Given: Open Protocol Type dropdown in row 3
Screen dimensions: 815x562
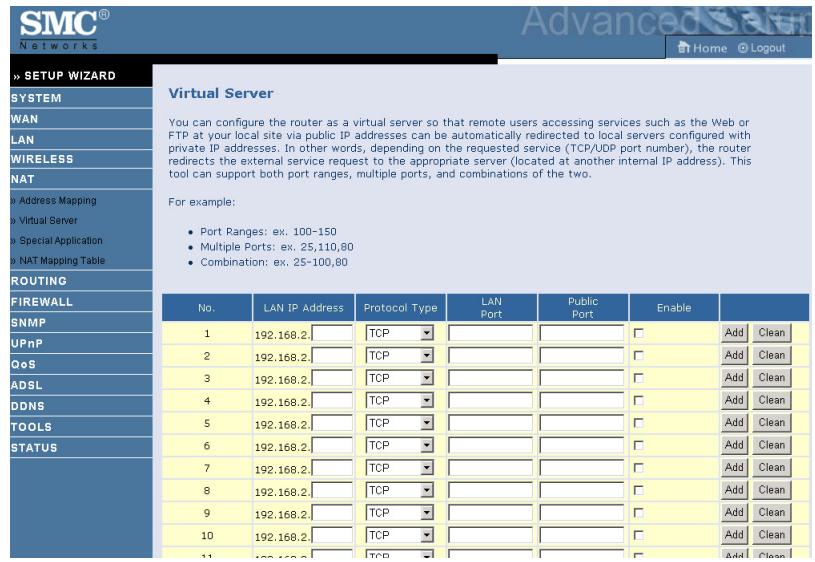Looking at the screenshot, I should [400, 378].
